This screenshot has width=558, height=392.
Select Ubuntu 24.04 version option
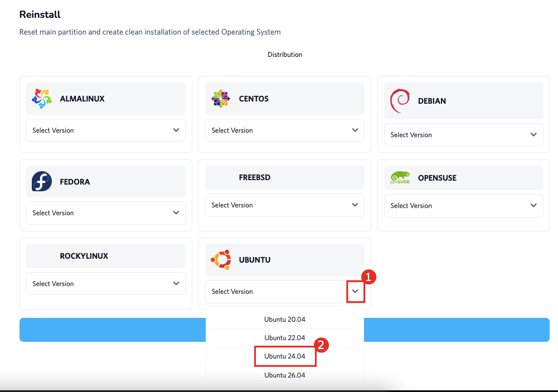click(x=285, y=356)
